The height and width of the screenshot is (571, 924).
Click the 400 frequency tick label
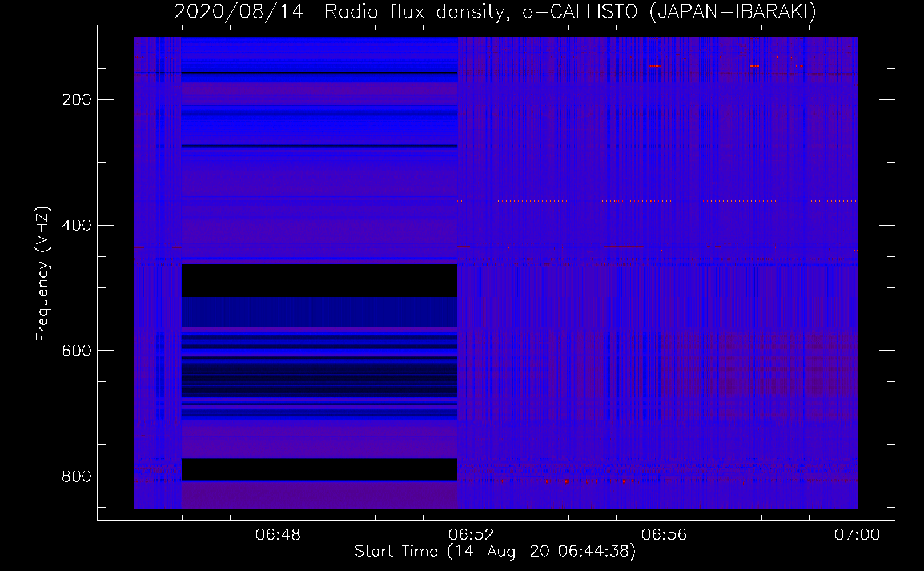[x=77, y=226]
